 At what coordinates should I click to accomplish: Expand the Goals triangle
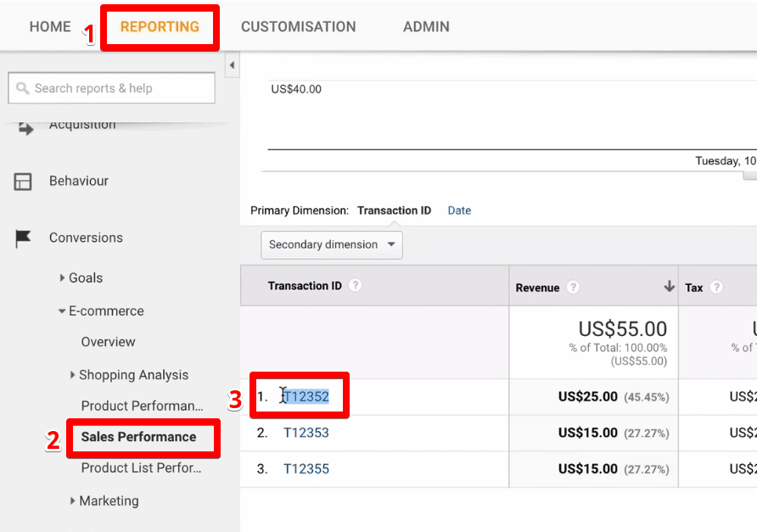pyautogui.click(x=62, y=277)
